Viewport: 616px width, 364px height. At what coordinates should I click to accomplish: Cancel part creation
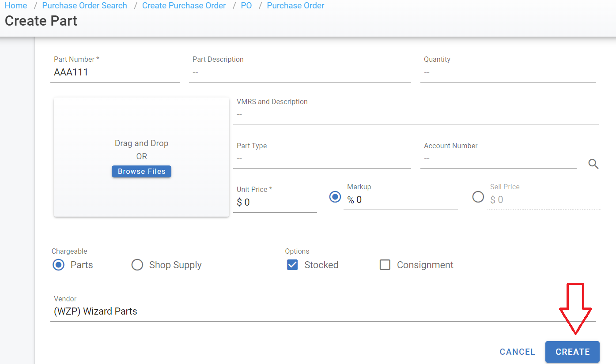517,352
